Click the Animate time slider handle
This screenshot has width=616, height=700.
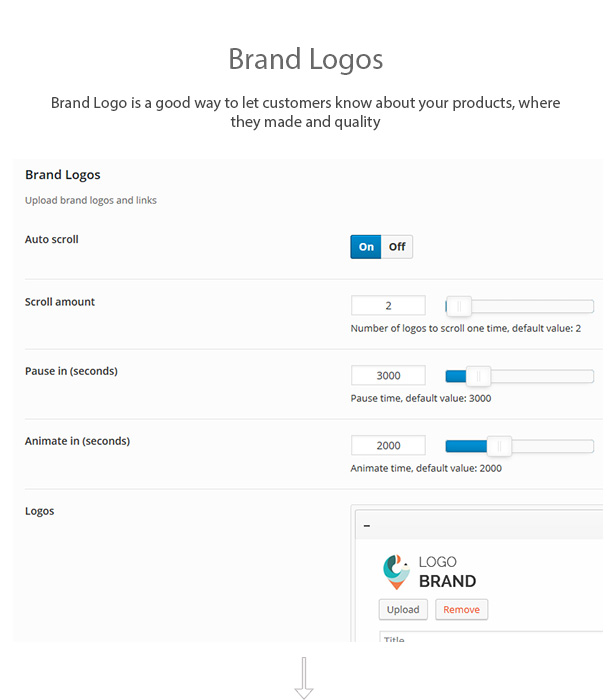499,446
